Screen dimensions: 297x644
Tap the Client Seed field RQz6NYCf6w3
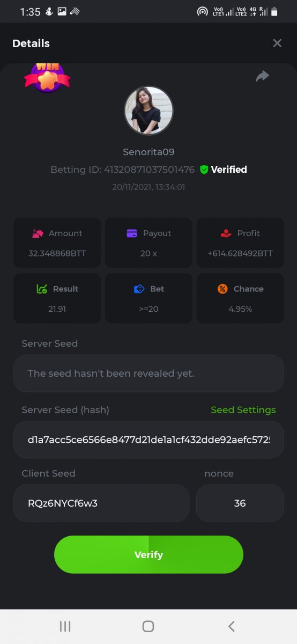(101, 503)
